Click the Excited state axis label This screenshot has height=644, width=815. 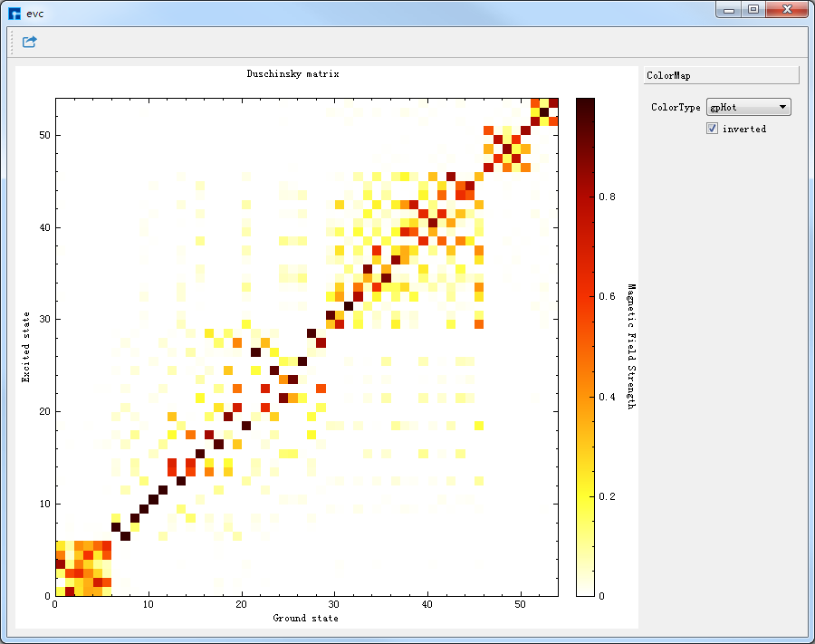(26, 346)
